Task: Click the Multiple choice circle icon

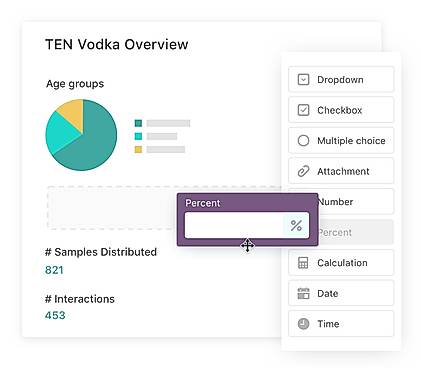Action: coord(303,140)
